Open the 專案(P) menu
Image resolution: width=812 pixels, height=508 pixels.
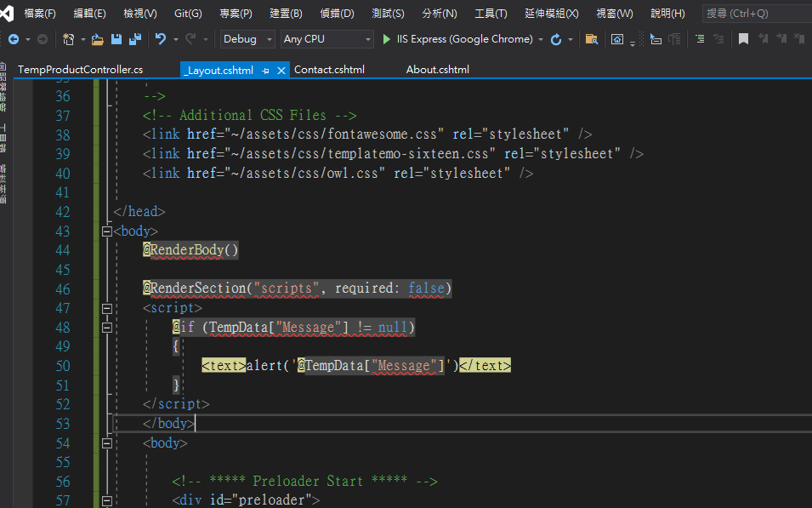click(x=236, y=14)
